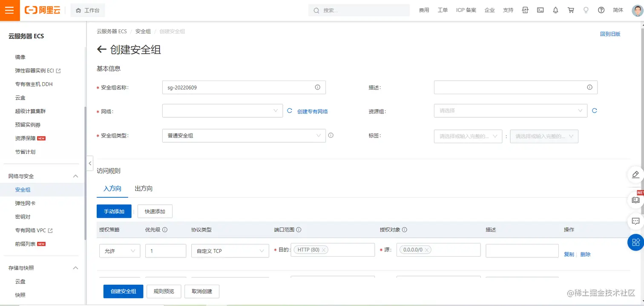Click 删除 for the HTTP rule
This screenshot has height=306, width=644.
pyautogui.click(x=586, y=254)
